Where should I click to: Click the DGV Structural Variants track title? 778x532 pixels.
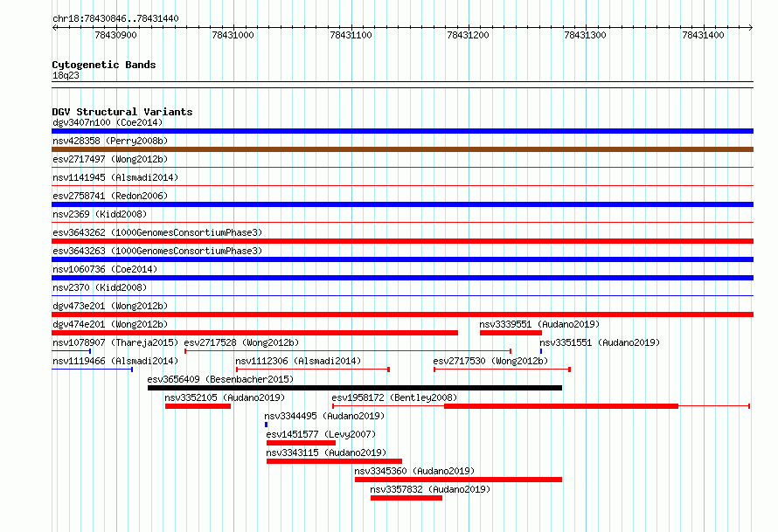coord(122,112)
